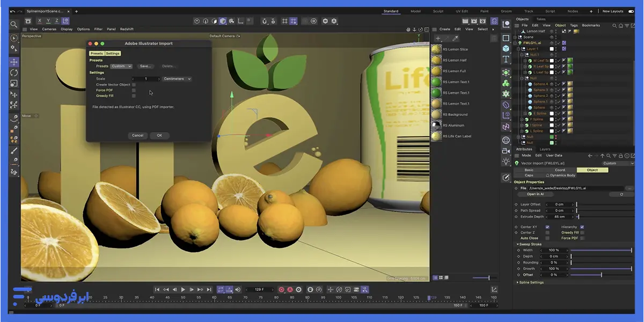Click the add material plus icon

(x=438, y=39)
